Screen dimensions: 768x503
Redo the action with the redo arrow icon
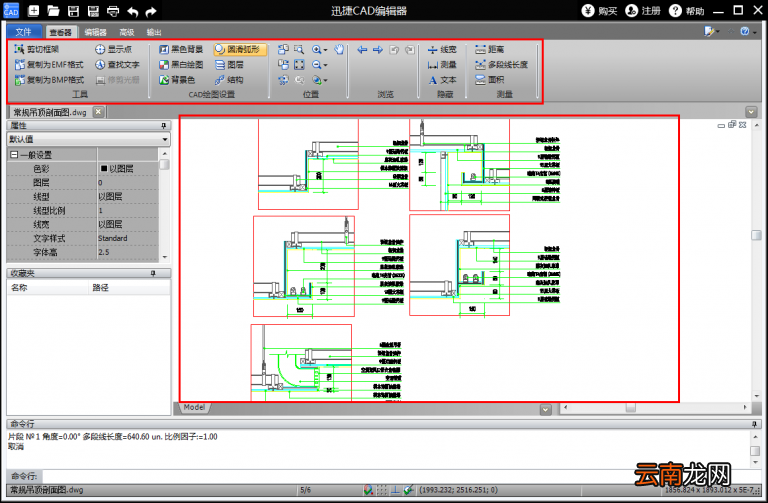point(151,11)
